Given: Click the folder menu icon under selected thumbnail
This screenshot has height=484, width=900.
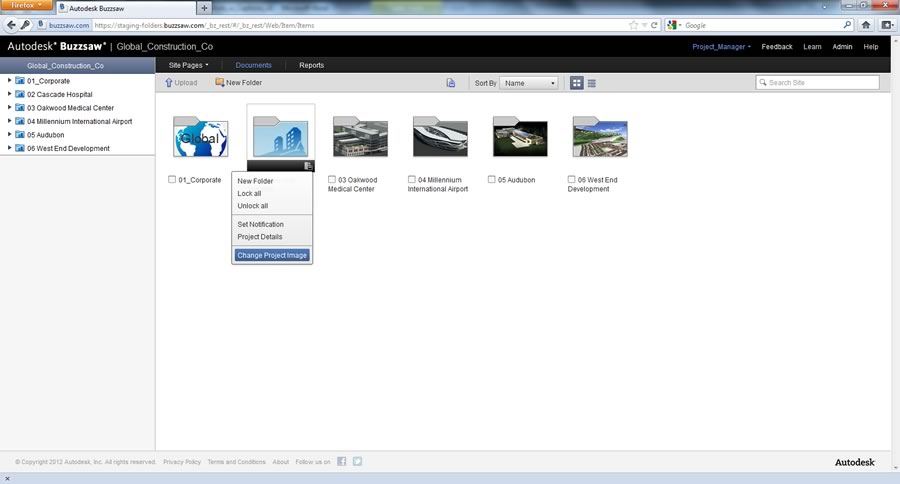Looking at the screenshot, I should (x=308, y=166).
